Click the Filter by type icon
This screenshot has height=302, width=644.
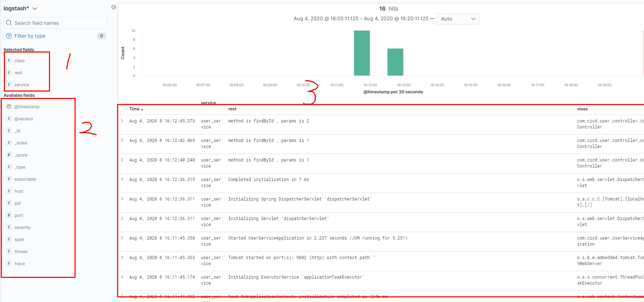click(9, 36)
